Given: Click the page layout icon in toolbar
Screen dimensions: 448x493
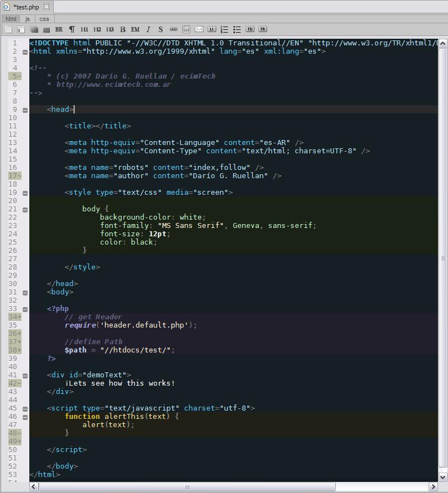Looking at the screenshot, I should (21, 29).
